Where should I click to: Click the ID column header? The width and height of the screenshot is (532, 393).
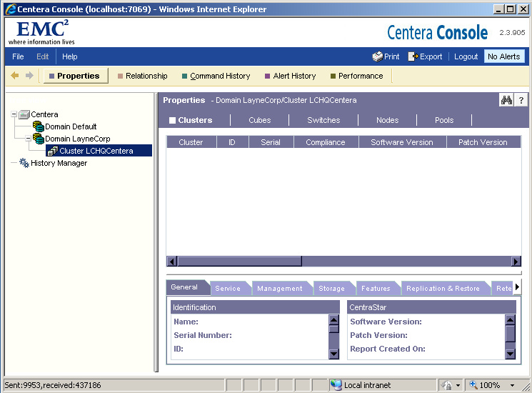(232, 142)
